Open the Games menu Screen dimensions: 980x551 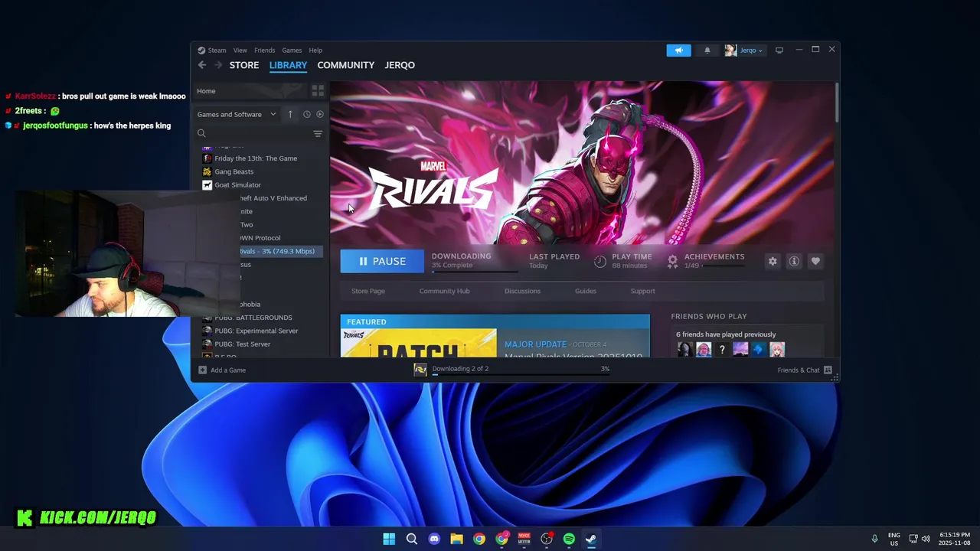point(292,50)
